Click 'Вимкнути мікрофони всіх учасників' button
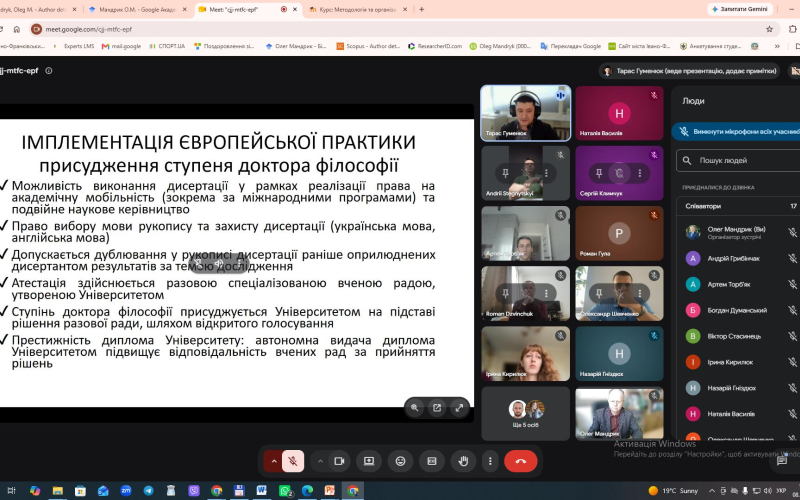Screen dimensions: 800x500 (736, 132)
